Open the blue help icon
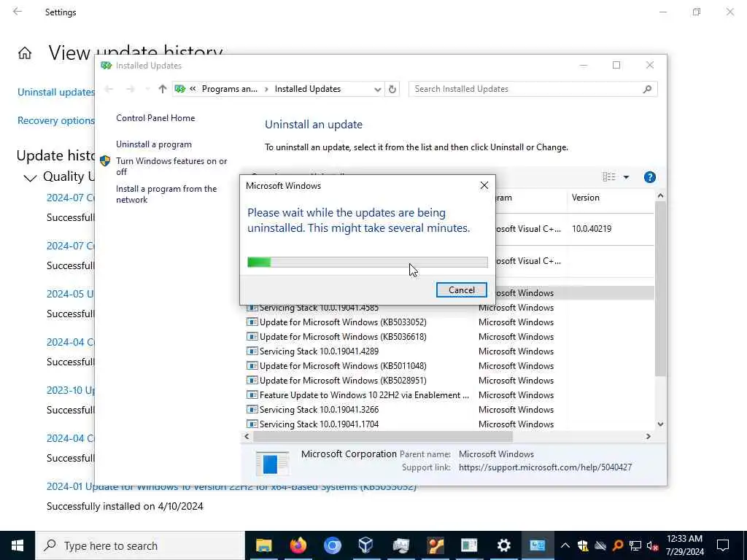This screenshot has width=747, height=560. pos(649,177)
